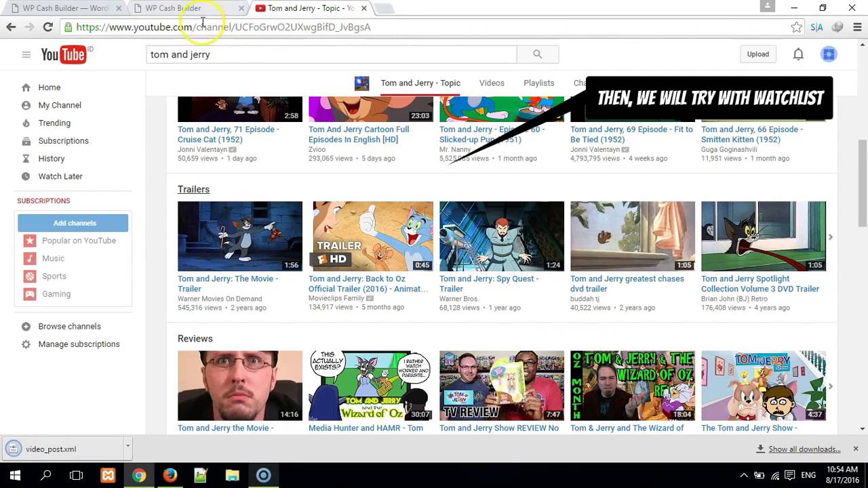Click the Popular on YouTube channel icon

(30, 241)
